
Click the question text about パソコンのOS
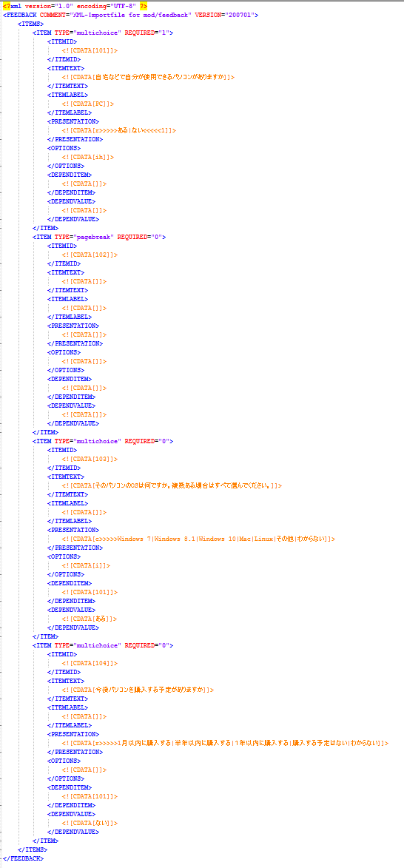point(172,485)
